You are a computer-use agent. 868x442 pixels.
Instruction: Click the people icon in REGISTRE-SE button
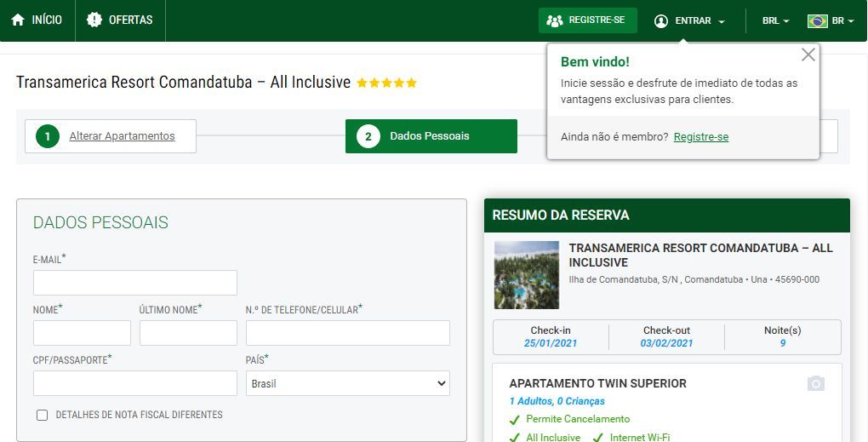554,20
